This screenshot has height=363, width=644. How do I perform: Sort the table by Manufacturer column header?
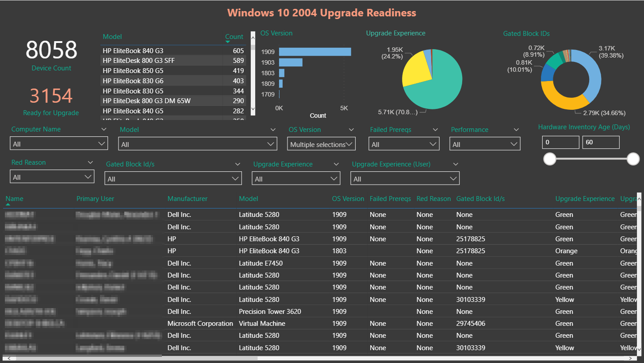point(187,199)
